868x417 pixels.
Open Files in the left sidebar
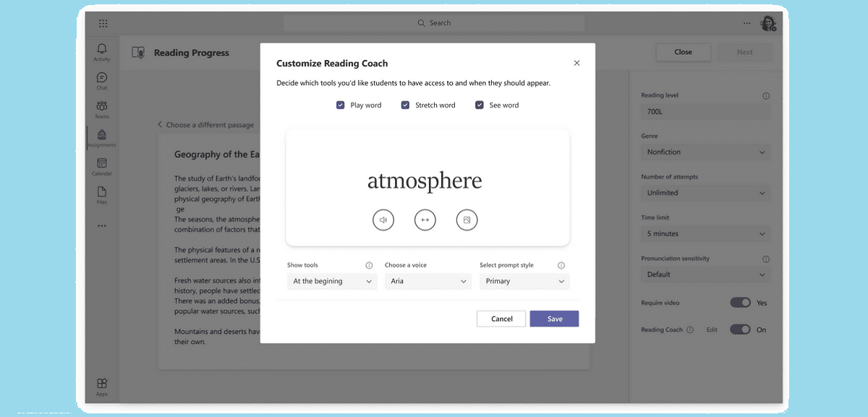(x=102, y=195)
